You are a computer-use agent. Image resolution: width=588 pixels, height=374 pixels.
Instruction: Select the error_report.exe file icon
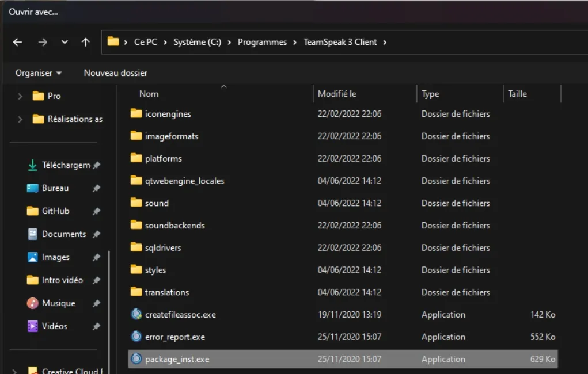coord(136,337)
